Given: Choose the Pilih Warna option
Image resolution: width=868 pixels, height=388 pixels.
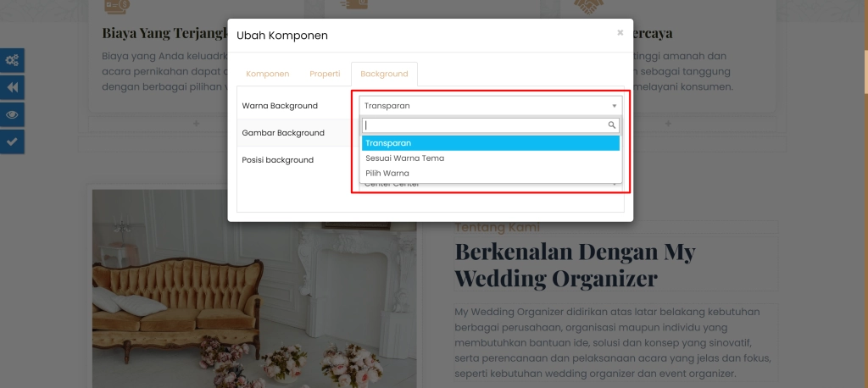Looking at the screenshot, I should tap(491, 173).
